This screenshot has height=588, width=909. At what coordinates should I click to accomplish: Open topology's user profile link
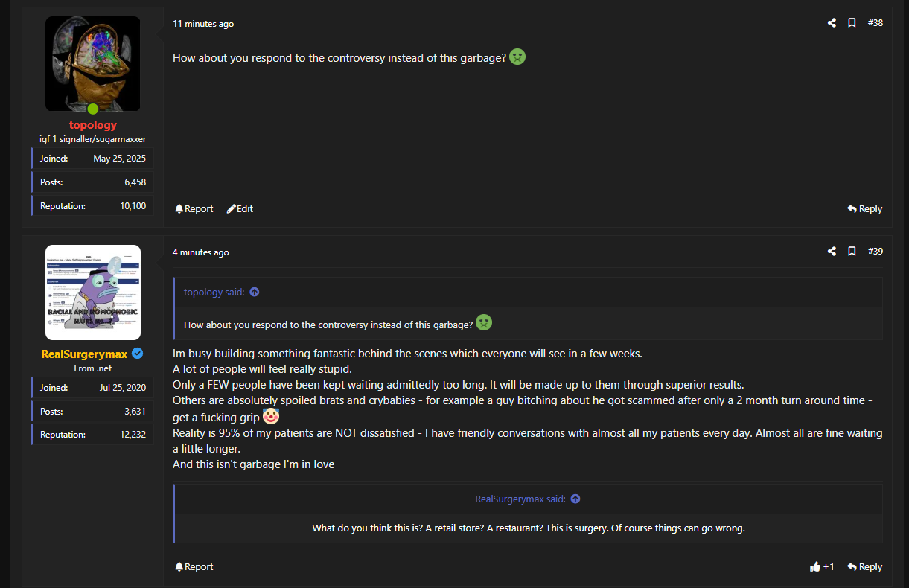tap(93, 125)
